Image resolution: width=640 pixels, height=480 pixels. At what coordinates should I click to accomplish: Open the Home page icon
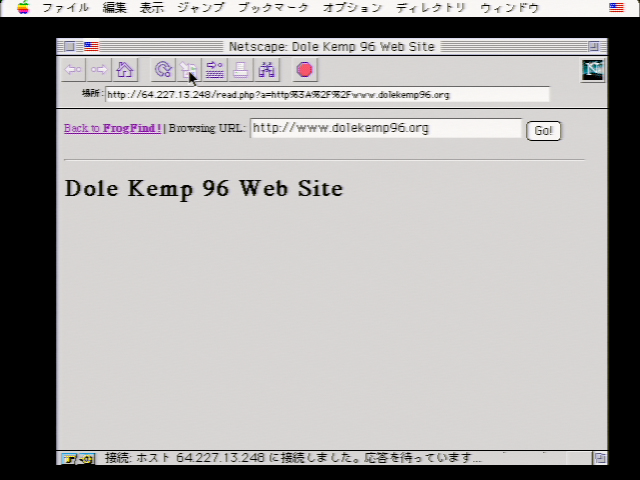[124, 70]
